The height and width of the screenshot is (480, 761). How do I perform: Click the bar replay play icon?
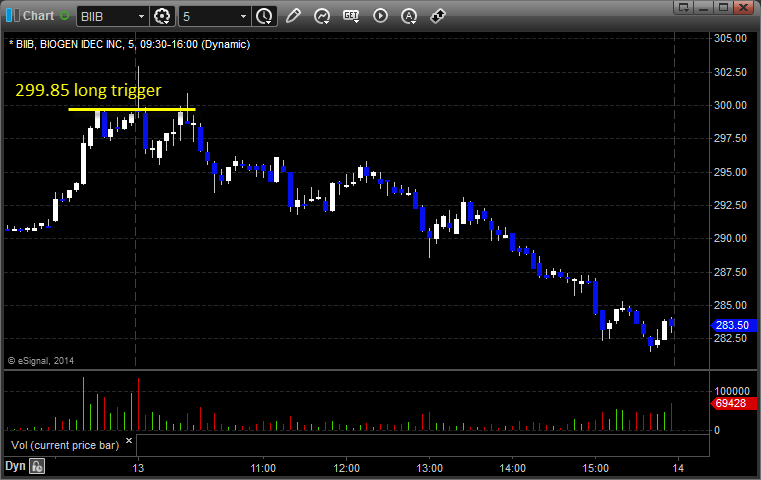tap(380, 16)
